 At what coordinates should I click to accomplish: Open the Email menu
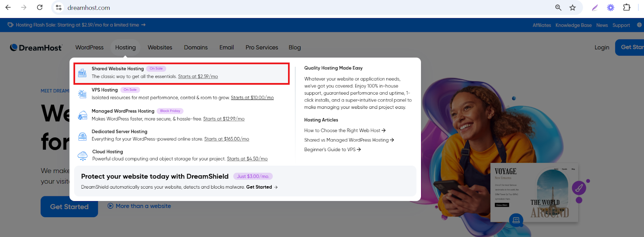tap(227, 48)
